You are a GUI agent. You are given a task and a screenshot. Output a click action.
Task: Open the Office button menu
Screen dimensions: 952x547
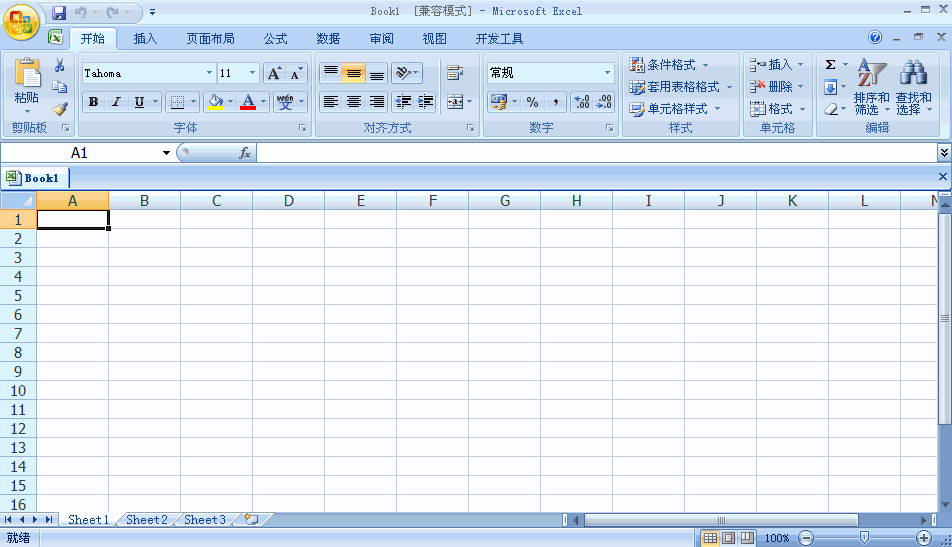21,22
